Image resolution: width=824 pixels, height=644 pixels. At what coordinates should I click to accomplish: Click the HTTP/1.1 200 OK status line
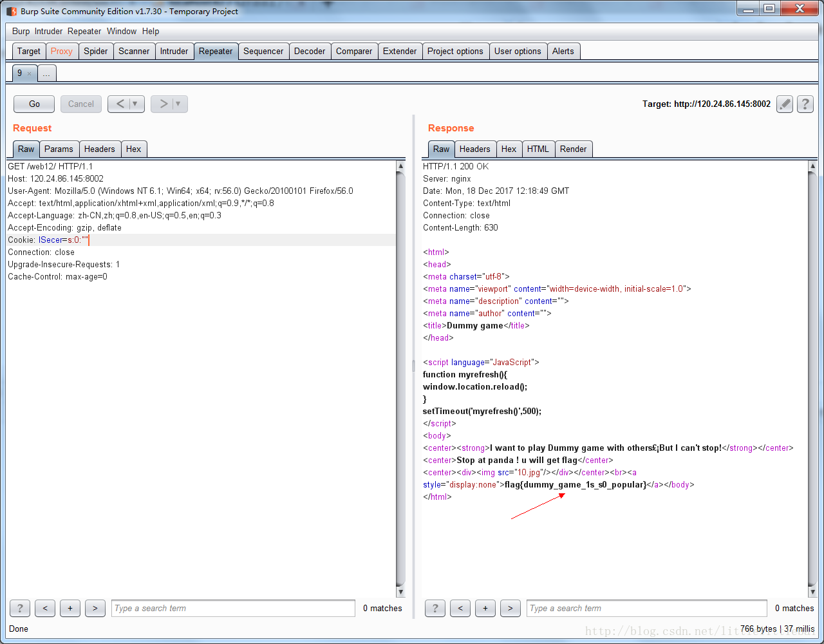point(456,166)
